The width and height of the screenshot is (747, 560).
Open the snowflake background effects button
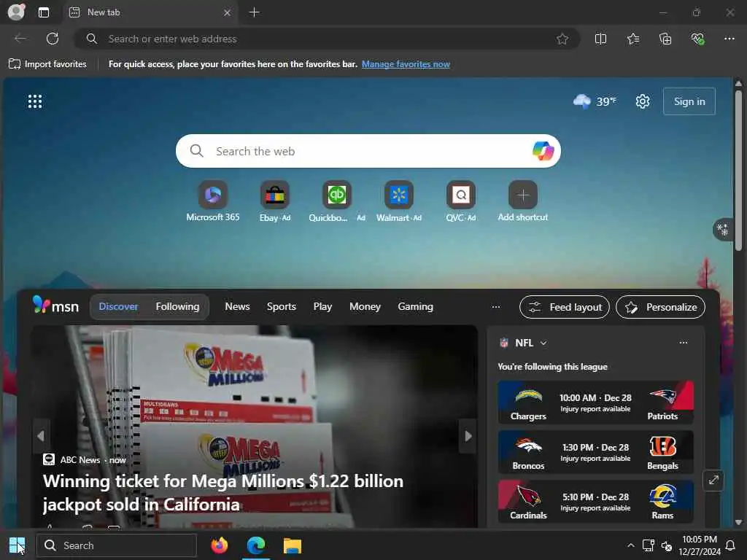tap(723, 230)
